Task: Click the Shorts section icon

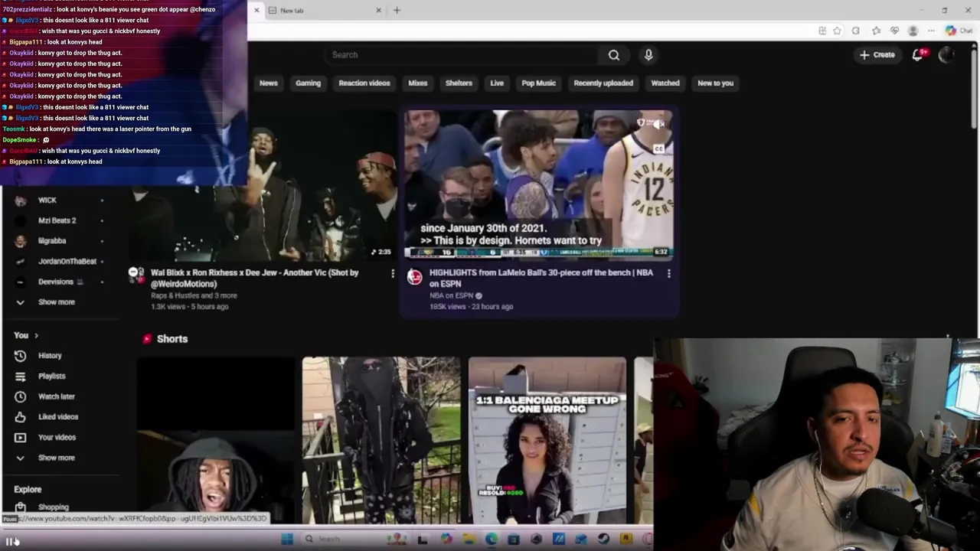Action: point(147,339)
